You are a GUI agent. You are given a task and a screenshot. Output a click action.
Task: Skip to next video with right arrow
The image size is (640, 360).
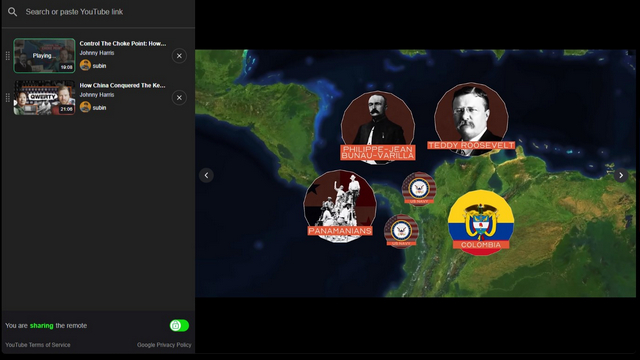[x=621, y=175]
